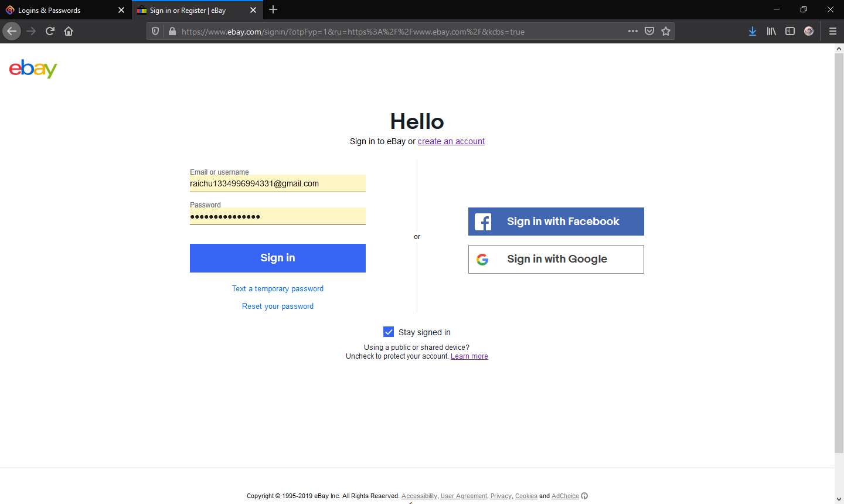The width and height of the screenshot is (844, 504).
Task: Open the Firefox hamburger menu
Action: pyautogui.click(x=833, y=31)
